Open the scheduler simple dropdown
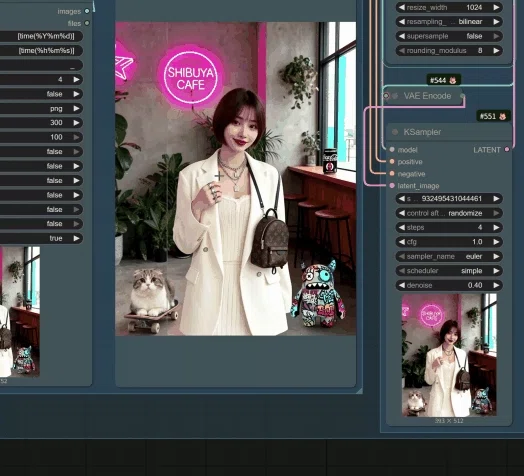 449,271
